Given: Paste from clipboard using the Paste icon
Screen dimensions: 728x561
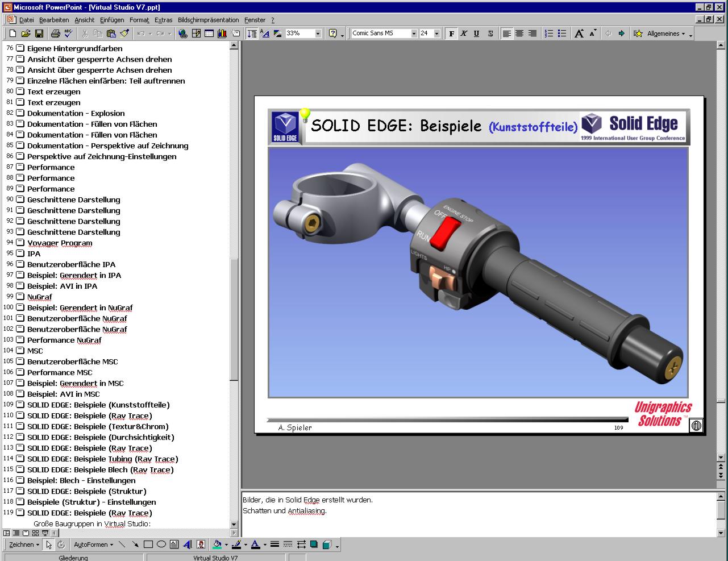Looking at the screenshot, I should 111,34.
